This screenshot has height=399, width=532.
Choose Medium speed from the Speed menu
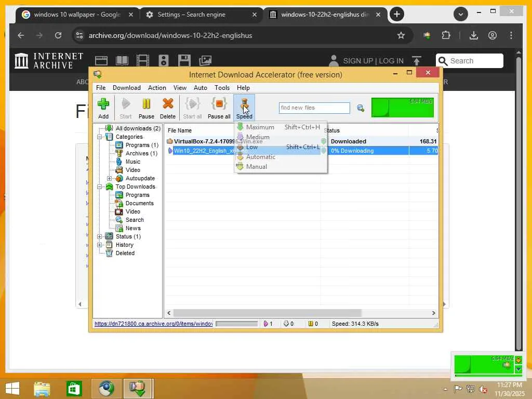[280, 137]
